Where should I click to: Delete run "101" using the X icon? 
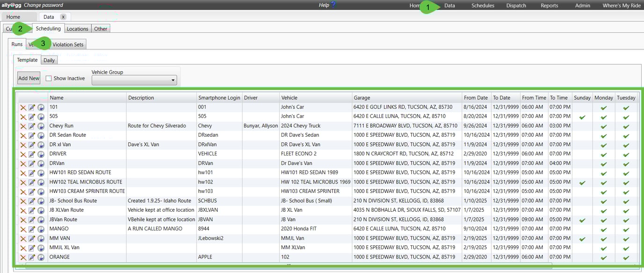[23, 107]
